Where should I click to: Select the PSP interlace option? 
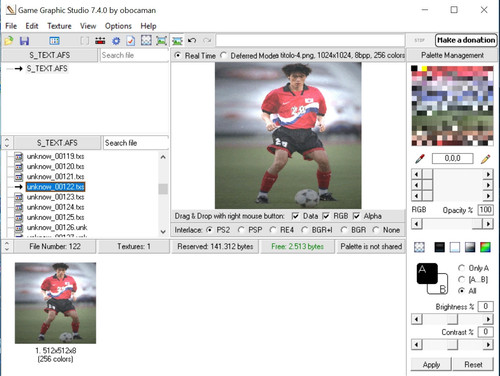241,230
